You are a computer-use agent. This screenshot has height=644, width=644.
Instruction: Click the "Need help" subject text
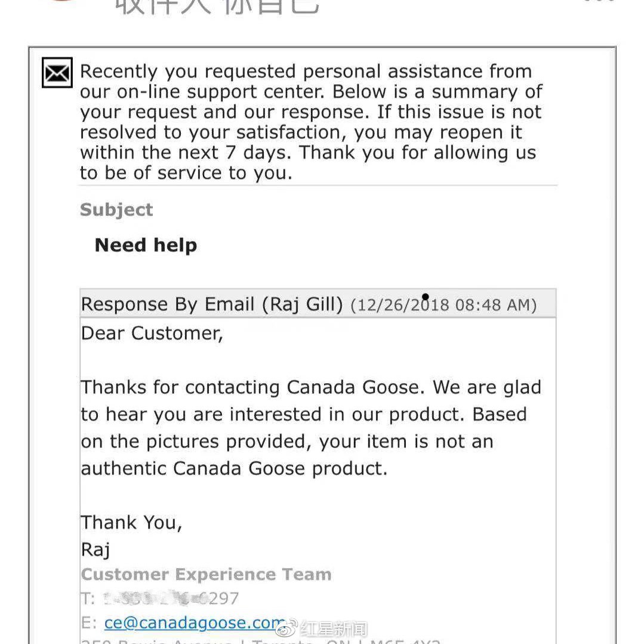point(146,245)
